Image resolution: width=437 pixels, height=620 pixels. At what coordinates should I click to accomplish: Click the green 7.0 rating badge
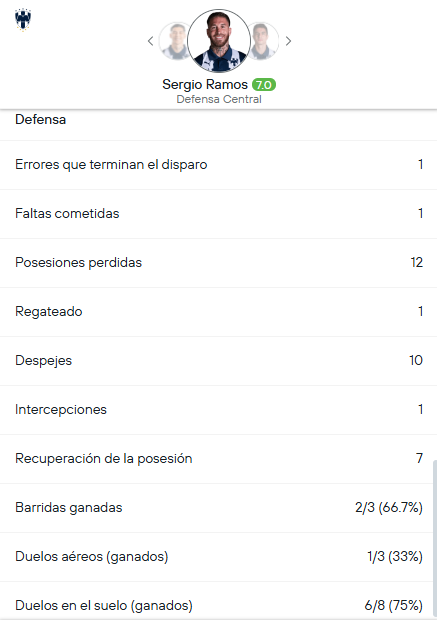[264, 85]
